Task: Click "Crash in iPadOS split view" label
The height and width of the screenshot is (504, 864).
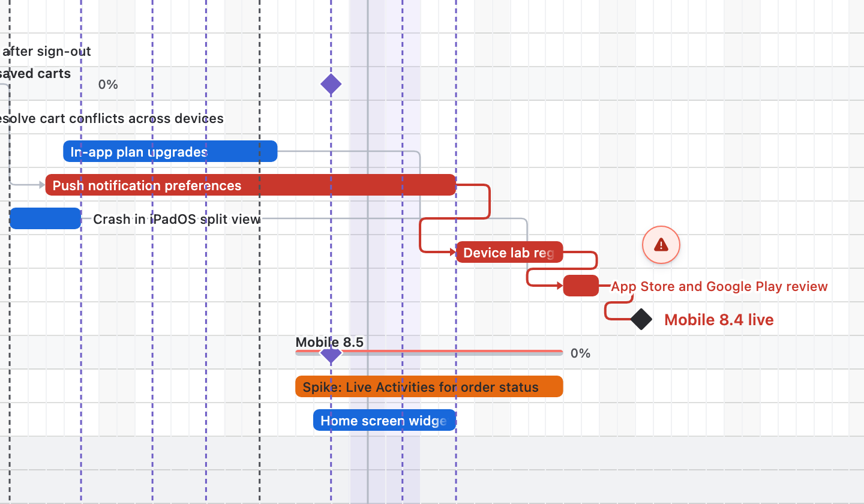Action: pyautogui.click(x=177, y=219)
